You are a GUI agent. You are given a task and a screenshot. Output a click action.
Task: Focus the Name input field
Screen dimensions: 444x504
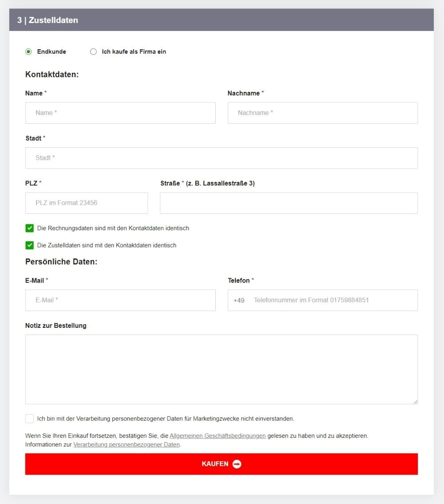[x=120, y=113]
